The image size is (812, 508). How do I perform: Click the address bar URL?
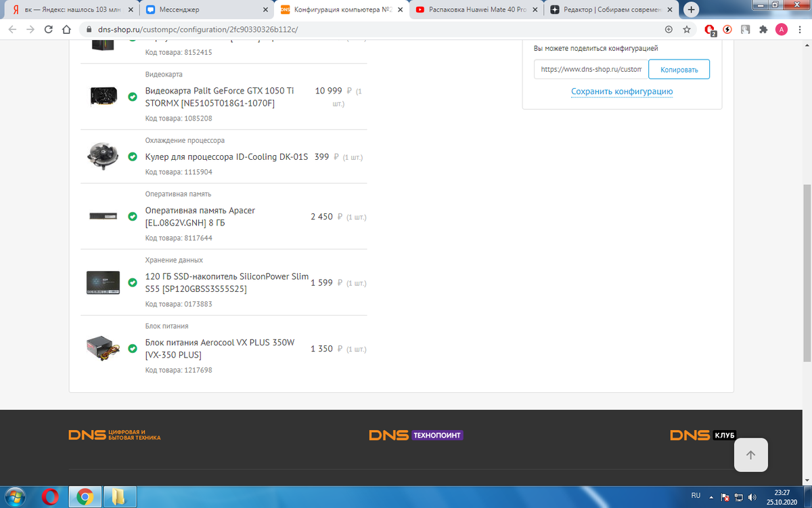pyautogui.click(x=198, y=30)
